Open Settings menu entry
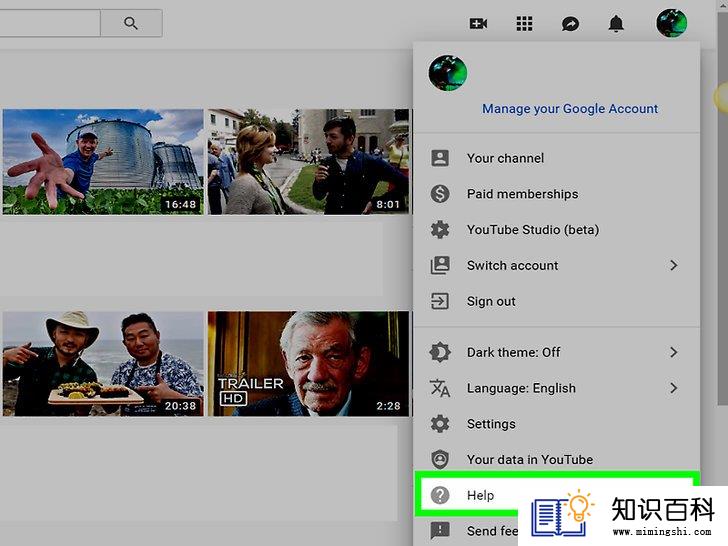Screen dimensions: 728x546 pos(556,423)
